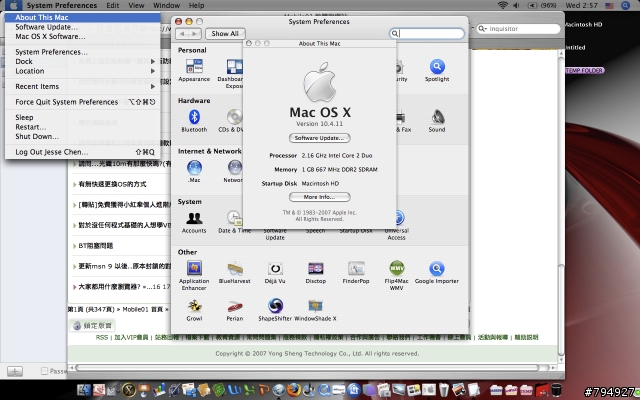
Task: Click the 鎖定版面 button in browser page
Action: (x=92, y=325)
